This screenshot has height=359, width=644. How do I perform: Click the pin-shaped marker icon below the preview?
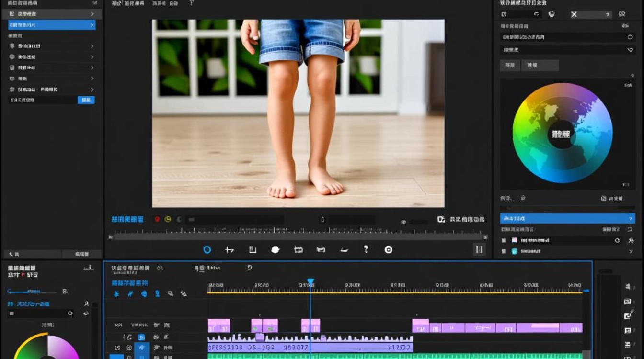[366, 249]
